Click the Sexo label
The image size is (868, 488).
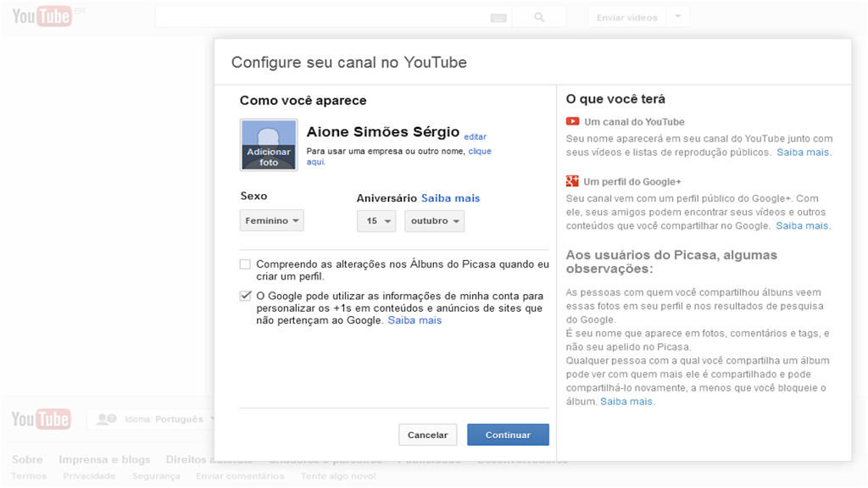[x=253, y=196]
